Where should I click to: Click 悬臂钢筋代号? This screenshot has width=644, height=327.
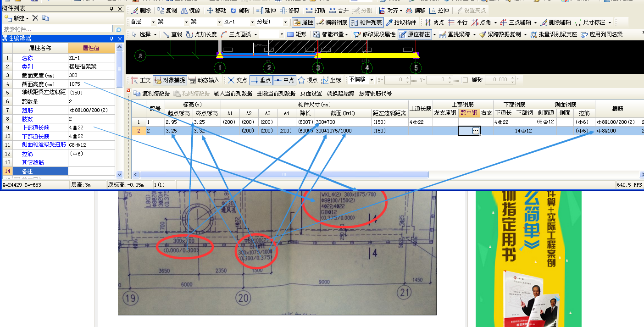tap(375, 93)
